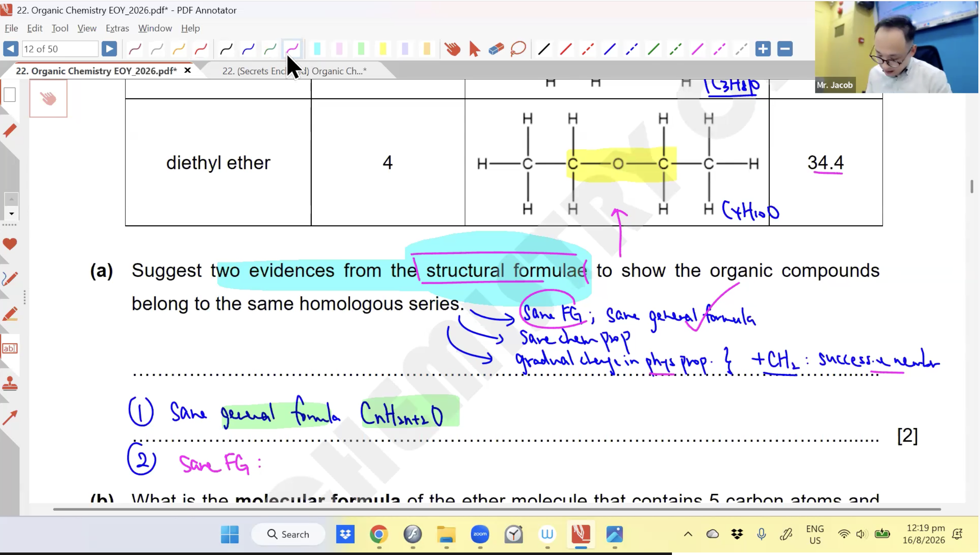Click the vertical scrollbar thumb
Screen dimensions: 980x555
coord(972,186)
